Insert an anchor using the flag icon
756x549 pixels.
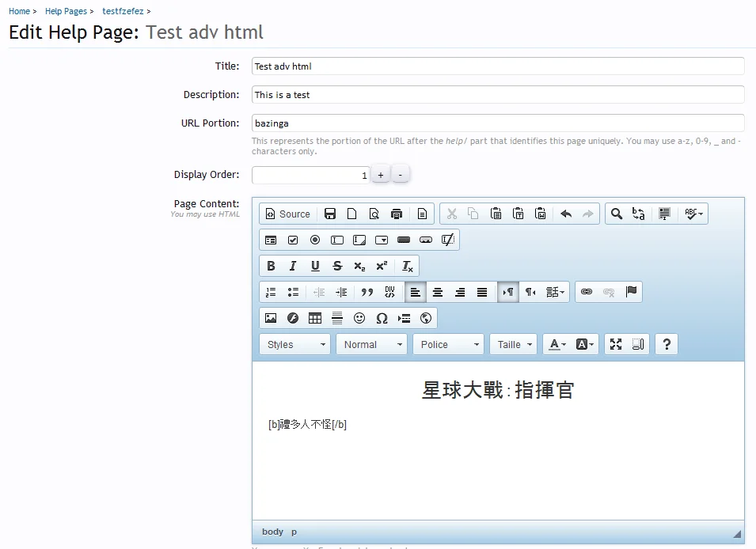631,292
